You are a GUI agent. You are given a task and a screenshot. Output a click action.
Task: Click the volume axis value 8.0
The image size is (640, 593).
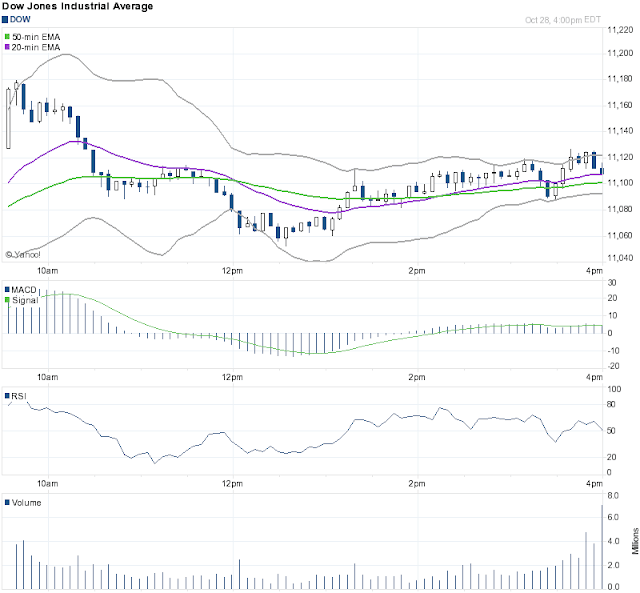[x=613, y=495]
